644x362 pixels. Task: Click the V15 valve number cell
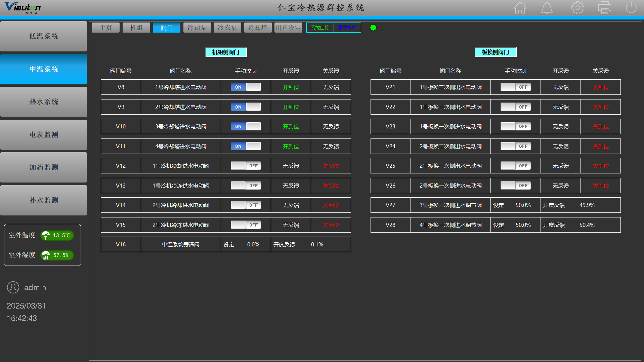(x=121, y=225)
